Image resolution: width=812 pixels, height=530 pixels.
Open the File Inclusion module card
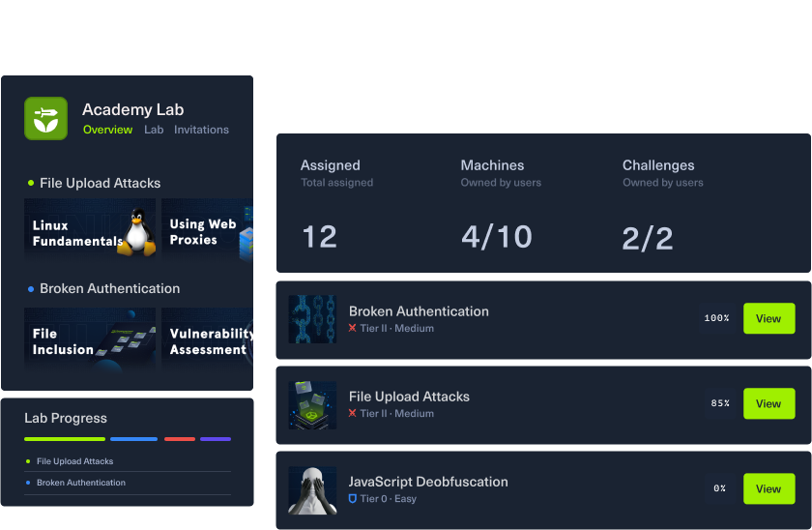[89, 340]
